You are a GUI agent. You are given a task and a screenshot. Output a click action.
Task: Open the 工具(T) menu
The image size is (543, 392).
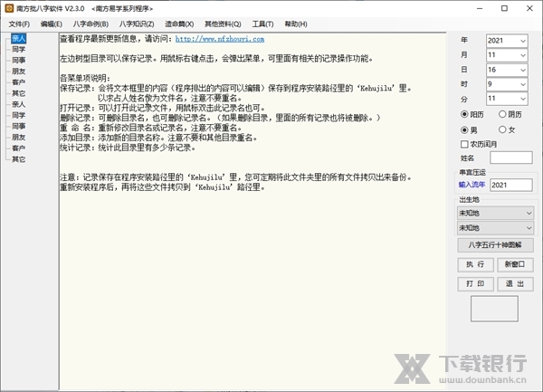point(262,24)
